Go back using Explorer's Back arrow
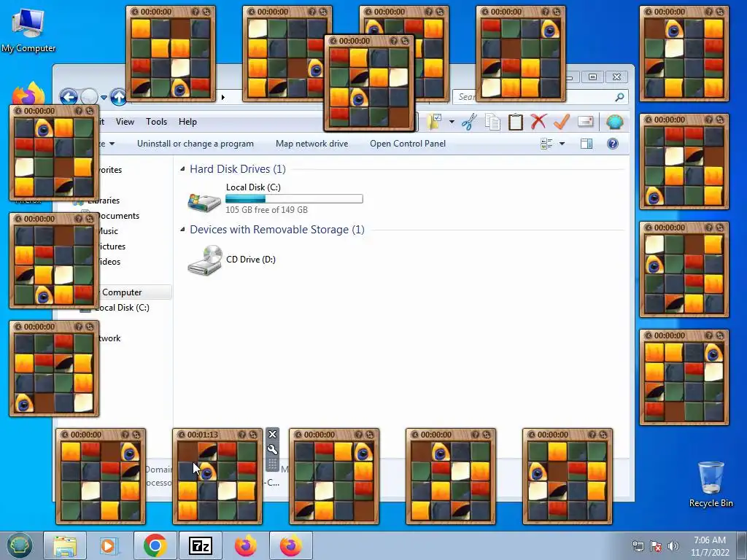 click(x=69, y=97)
